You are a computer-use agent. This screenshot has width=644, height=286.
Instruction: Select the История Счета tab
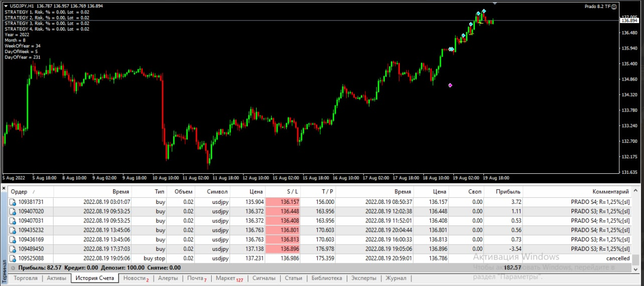tap(95, 278)
